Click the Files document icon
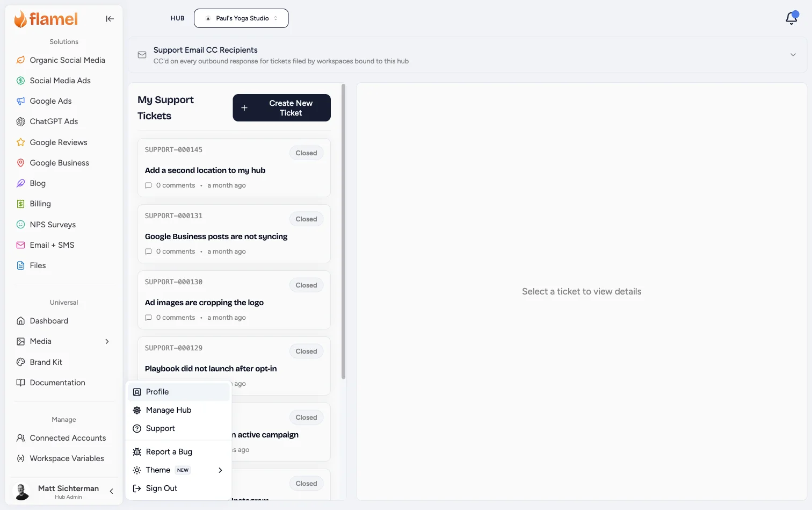Viewport: 812px width, 510px height. click(20, 265)
